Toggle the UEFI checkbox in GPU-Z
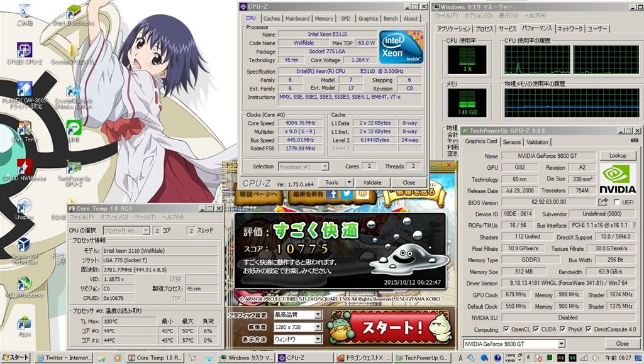 point(616,202)
